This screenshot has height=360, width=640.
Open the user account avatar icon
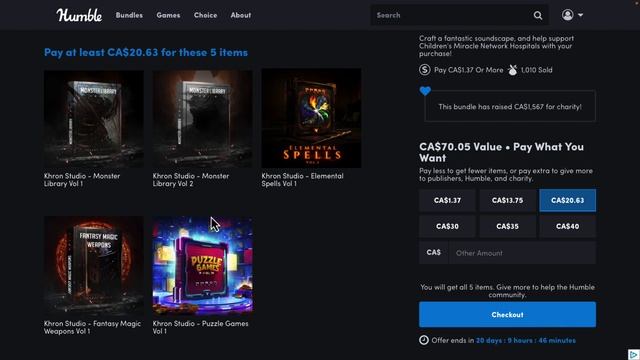(567, 15)
